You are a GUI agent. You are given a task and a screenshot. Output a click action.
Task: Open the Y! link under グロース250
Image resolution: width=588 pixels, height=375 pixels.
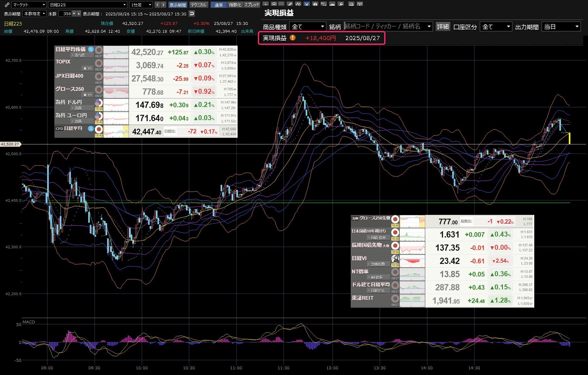(88, 95)
